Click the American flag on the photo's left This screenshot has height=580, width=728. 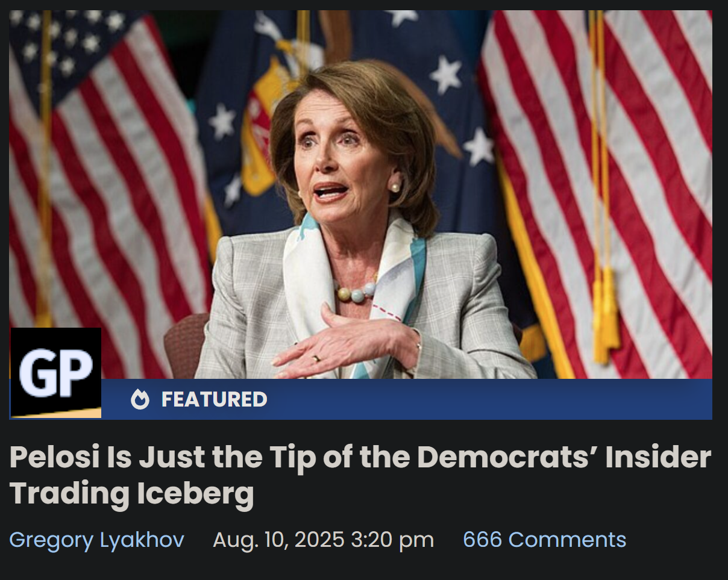coord(108,193)
